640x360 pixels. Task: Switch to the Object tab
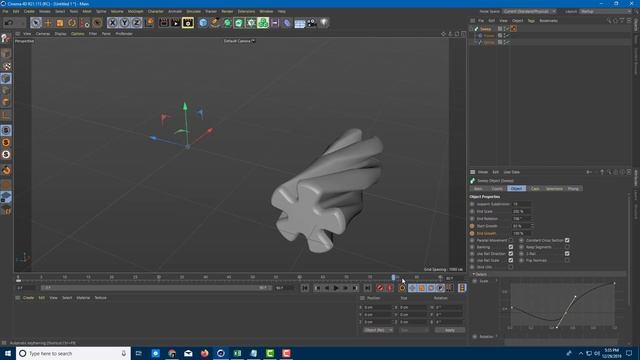click(x=516, y=189)
